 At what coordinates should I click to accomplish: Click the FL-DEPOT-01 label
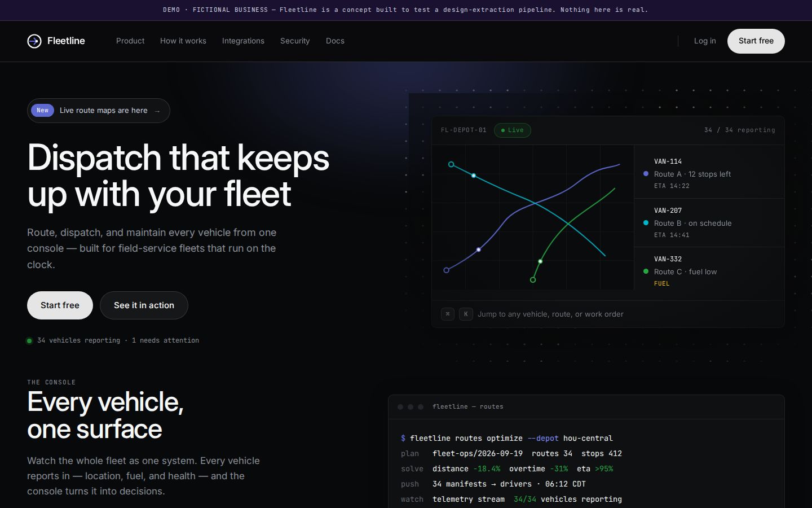coord(464,130)
